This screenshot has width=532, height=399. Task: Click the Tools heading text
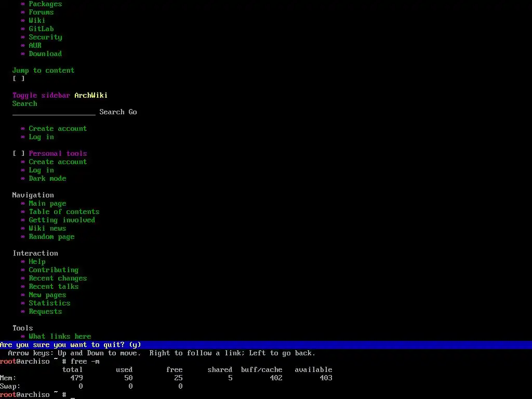(23, 328)
